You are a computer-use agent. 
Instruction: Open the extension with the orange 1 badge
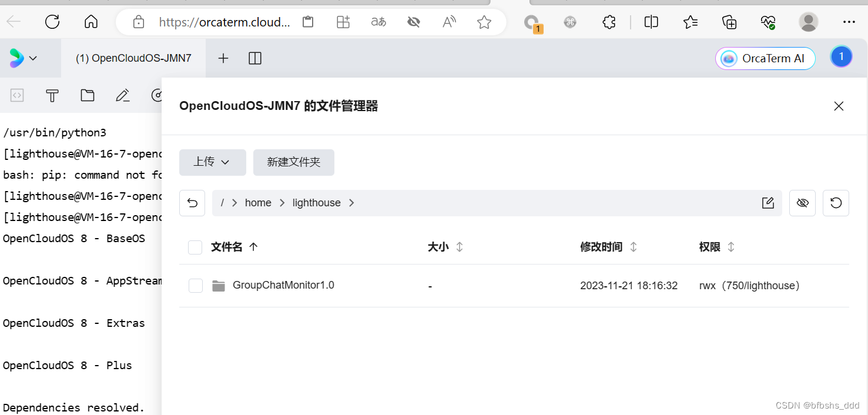[x=532, y=24]
